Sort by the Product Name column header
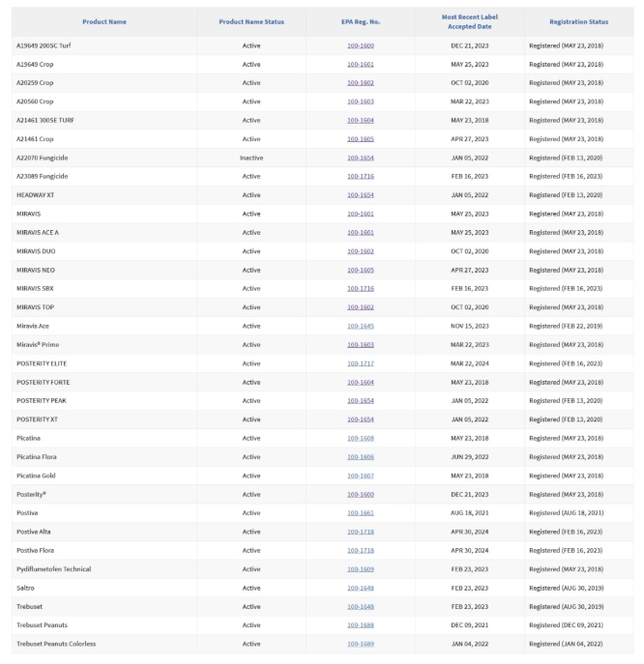The image size is (644, 664). [104, 21]
